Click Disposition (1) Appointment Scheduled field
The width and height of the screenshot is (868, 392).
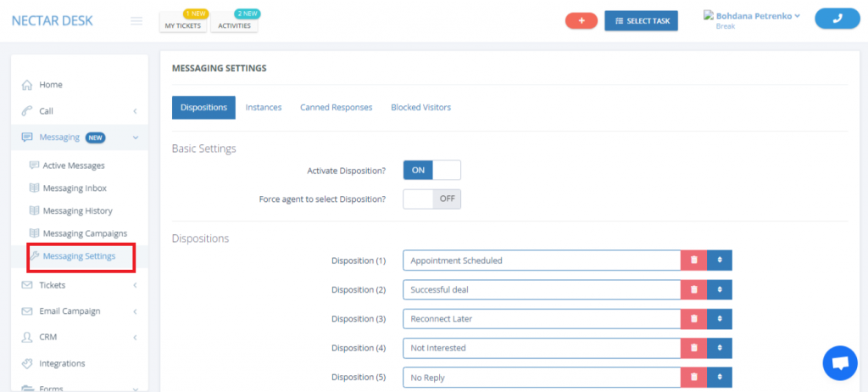(542, 260)
